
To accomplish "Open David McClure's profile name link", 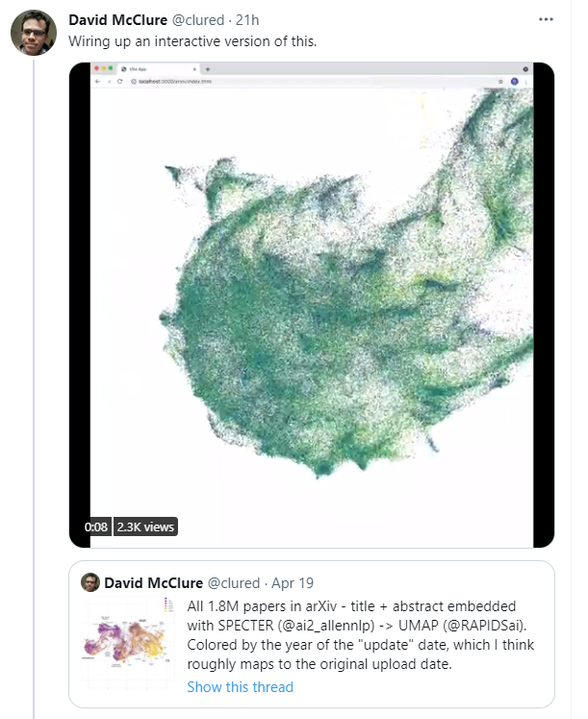I will click(x=117, y=20).
